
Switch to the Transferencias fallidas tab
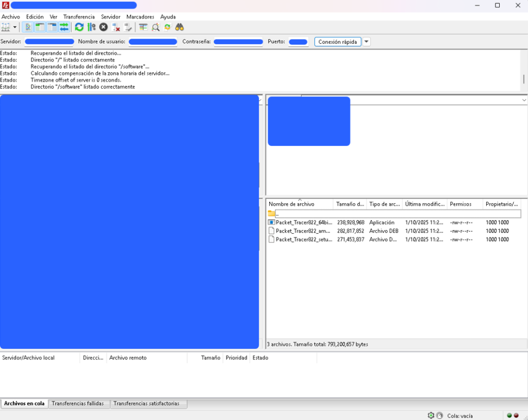[78, 403]
